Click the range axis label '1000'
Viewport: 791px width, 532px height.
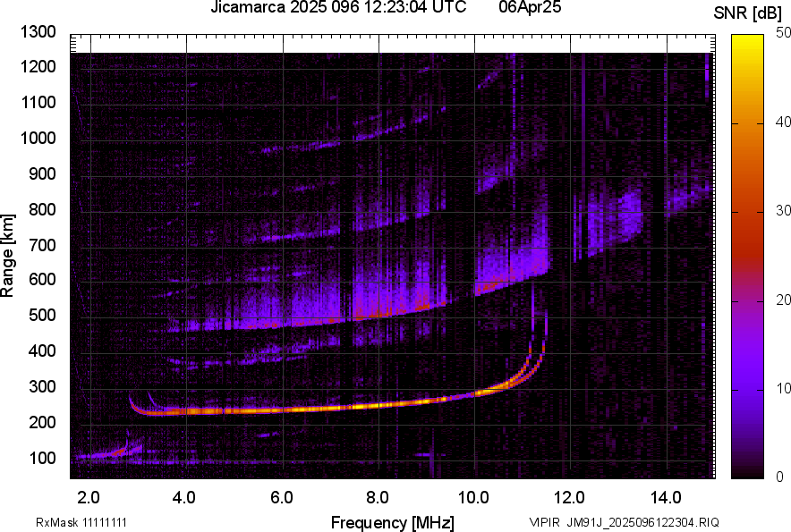pyautogui.click(x=38, y=138)
